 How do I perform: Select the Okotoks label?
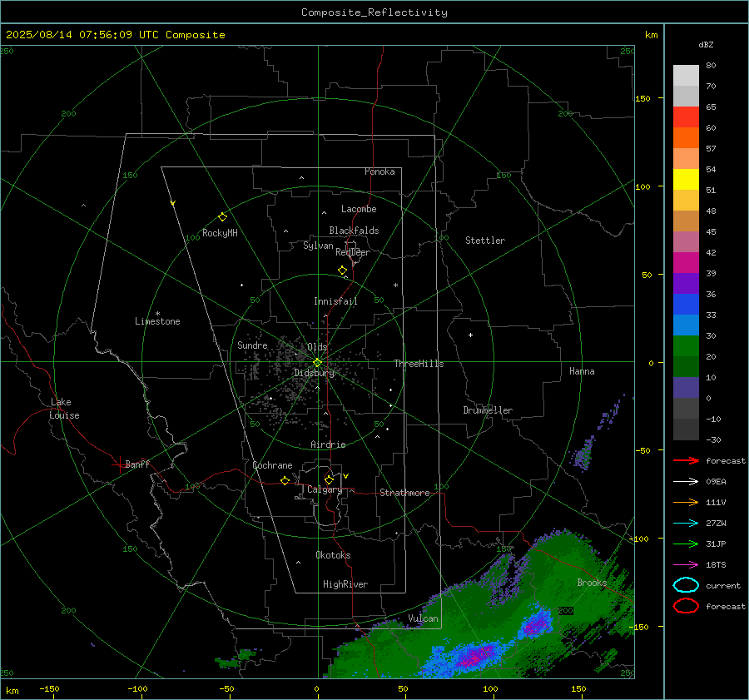333,554
